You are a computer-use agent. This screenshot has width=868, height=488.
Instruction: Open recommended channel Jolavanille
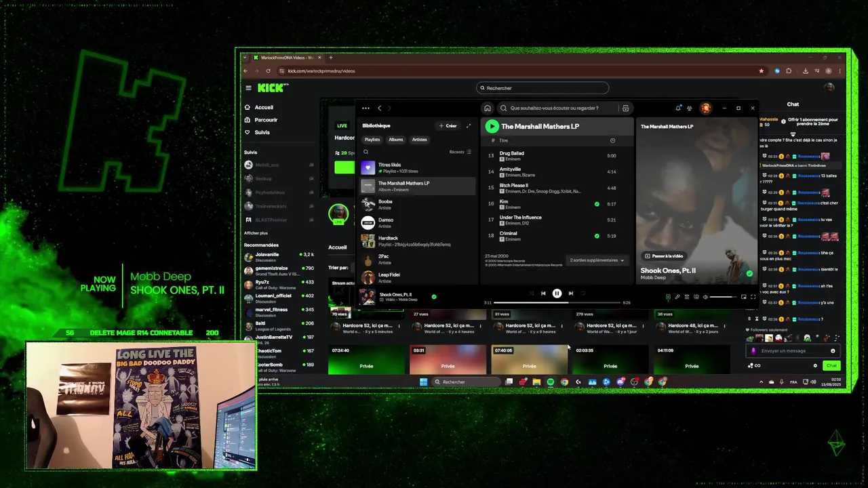(x=279, y=256)
